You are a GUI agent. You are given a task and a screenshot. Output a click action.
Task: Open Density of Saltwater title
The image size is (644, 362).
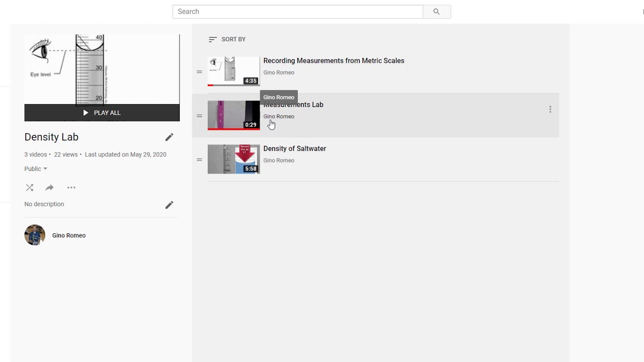(x=295, y=149)
